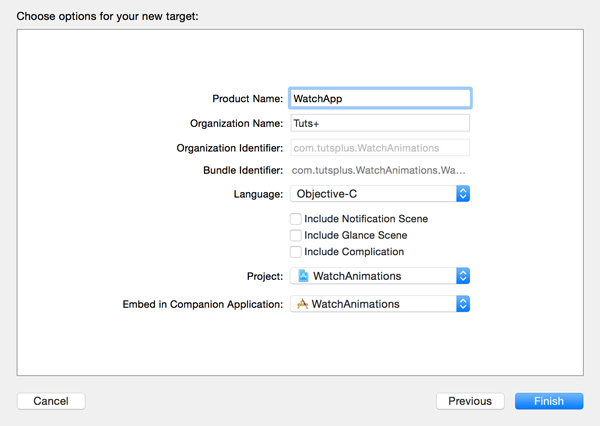
Task: Click the "Organization Name:" label
Action: 236,123
